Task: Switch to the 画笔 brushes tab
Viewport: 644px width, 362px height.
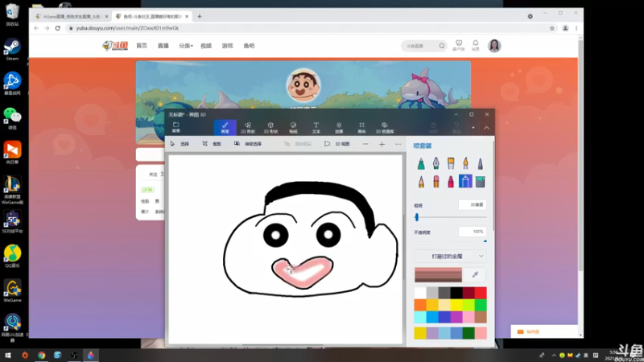Action: coord(225,128)
